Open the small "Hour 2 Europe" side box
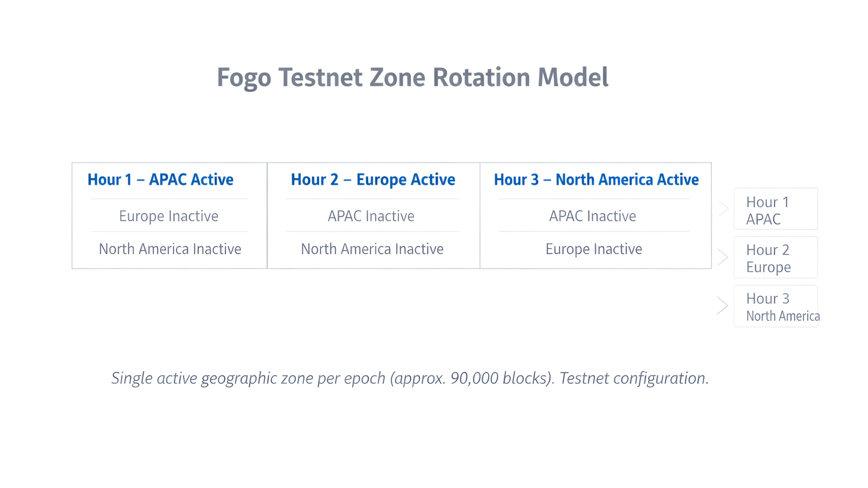Image resolution: width=868 pixels, height=488 pixels. pyautogui.click(x=776, y=258)
